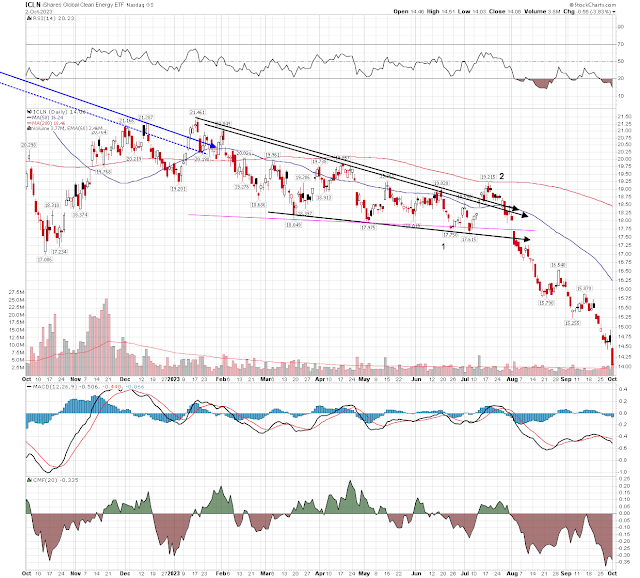
Task: Select the 2-Oct-2023 chart date
Action: (38, 12)
